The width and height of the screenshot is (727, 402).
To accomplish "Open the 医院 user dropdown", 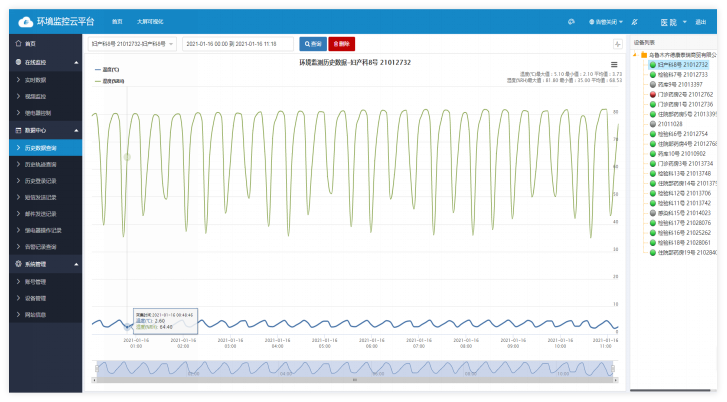I will pyautogui.click(x=673, y=22).
